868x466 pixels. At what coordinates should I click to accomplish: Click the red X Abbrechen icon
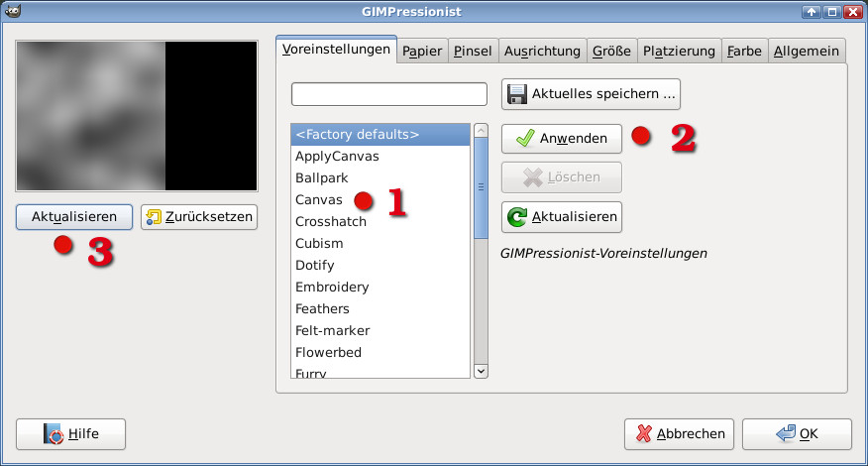(645, 434)
